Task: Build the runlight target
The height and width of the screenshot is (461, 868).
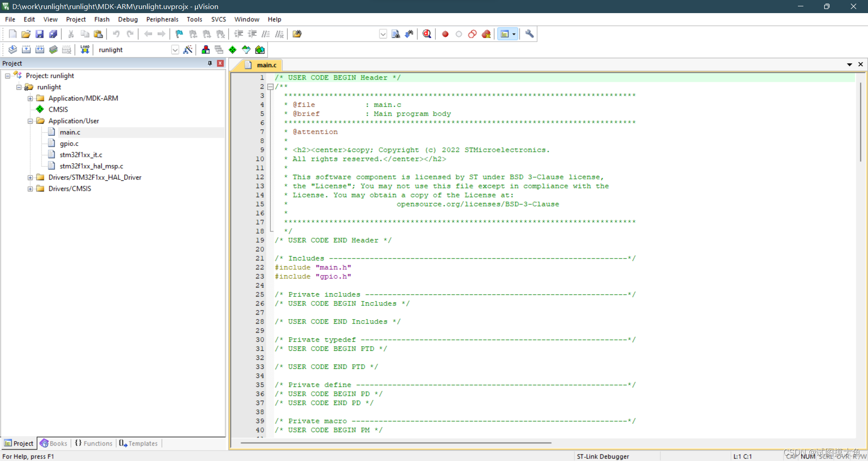Action: 26,50
